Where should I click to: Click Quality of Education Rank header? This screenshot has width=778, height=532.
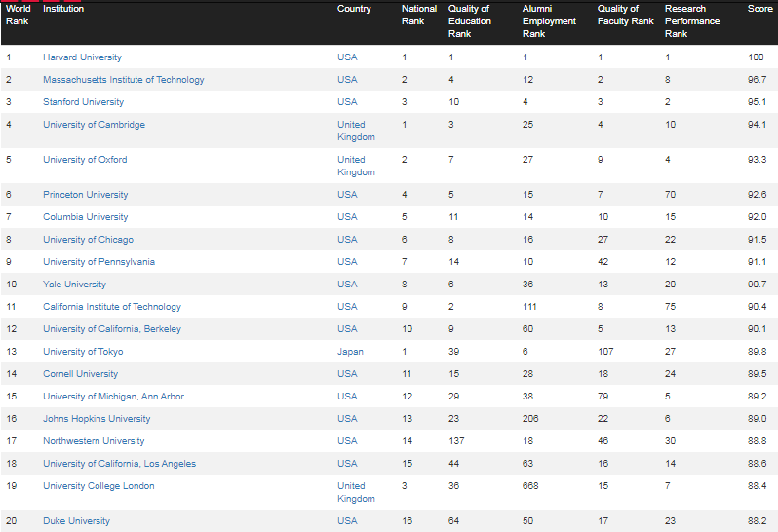pos(469,20)
